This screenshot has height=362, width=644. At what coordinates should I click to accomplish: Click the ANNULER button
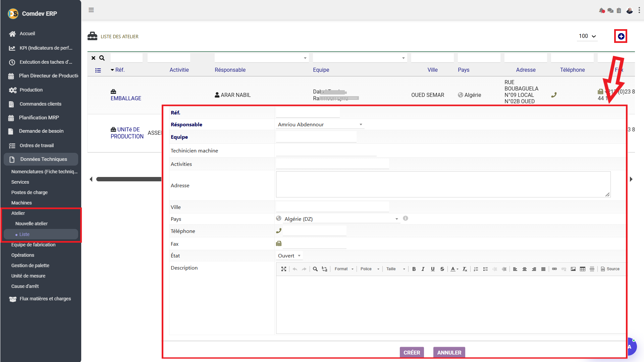pos(449,352)
